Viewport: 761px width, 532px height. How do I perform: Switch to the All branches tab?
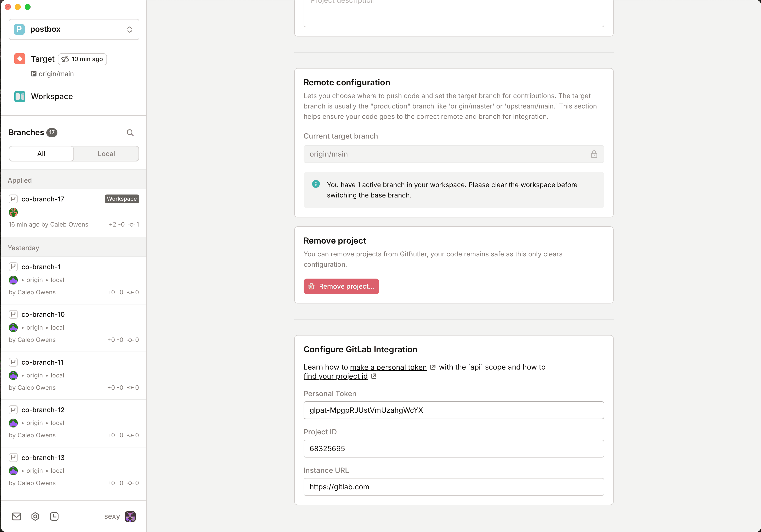click(41, 154)
